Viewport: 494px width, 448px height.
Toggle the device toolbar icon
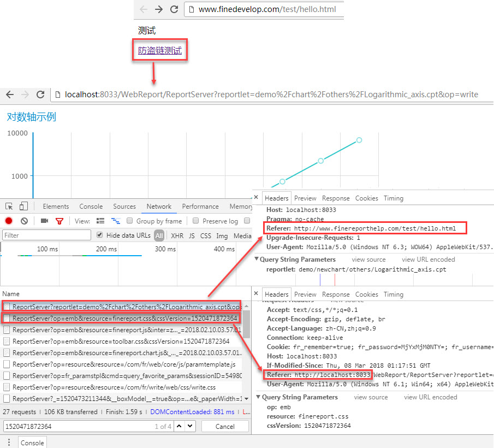tap(23, 206)
